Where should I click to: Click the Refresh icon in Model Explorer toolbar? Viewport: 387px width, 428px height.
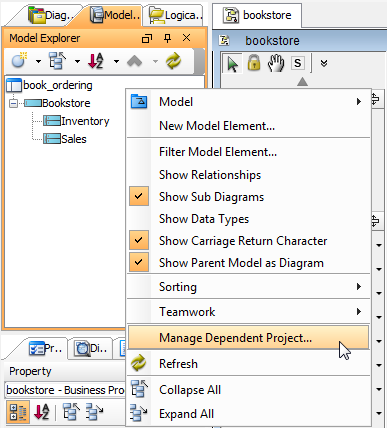coord(173,61)
